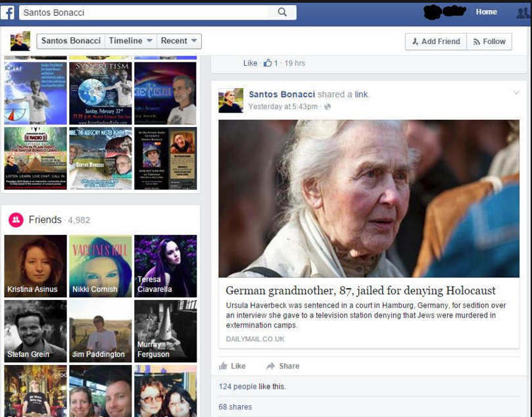Click the thumbs-up icon beside 19 hrs
Screen dimensions: 532x417
click(x=268, y=62)
